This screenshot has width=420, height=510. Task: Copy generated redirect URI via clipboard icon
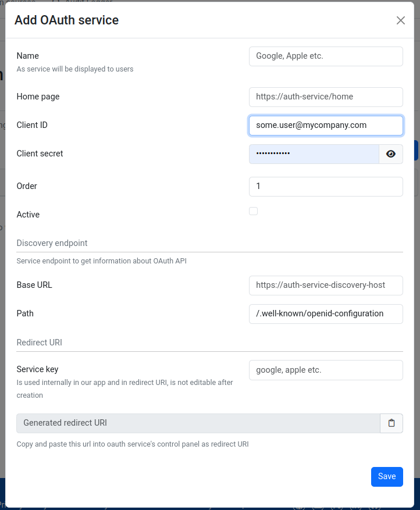point(391,423)
